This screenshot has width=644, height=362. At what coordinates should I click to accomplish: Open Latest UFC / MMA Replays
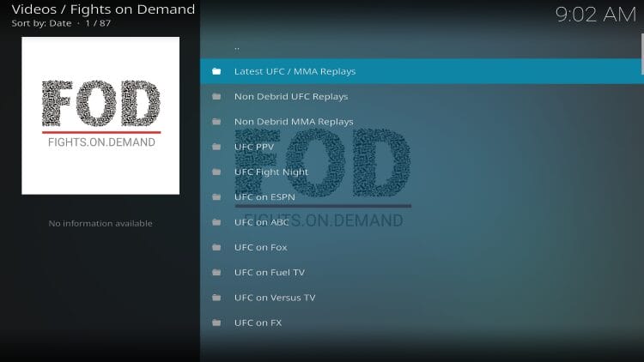tap(422, 71)
